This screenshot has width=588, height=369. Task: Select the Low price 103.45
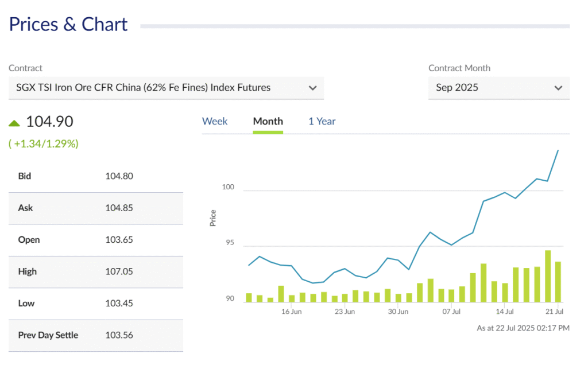tap(119, 304)
